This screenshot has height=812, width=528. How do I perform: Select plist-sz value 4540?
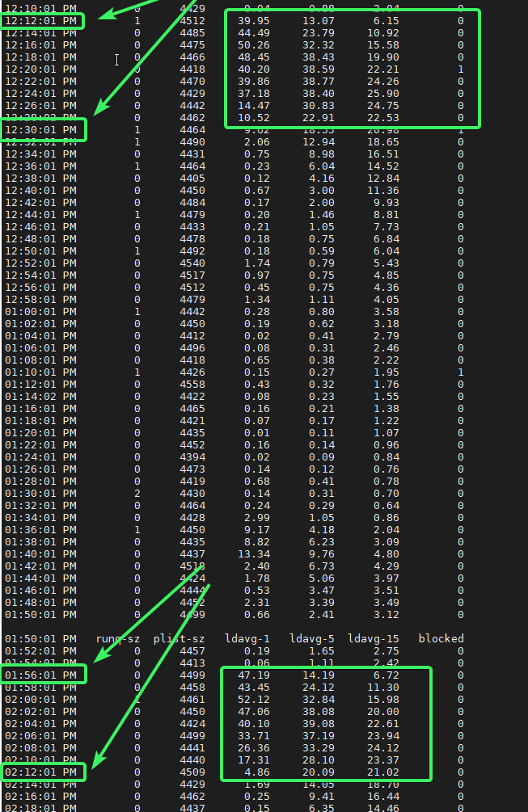[192, 263]
